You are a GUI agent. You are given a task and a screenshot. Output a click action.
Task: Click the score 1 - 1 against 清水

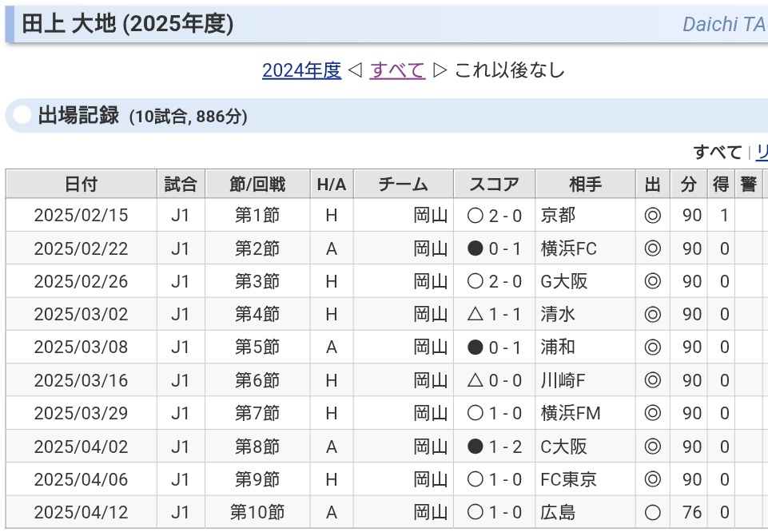(x=505, y=314)
